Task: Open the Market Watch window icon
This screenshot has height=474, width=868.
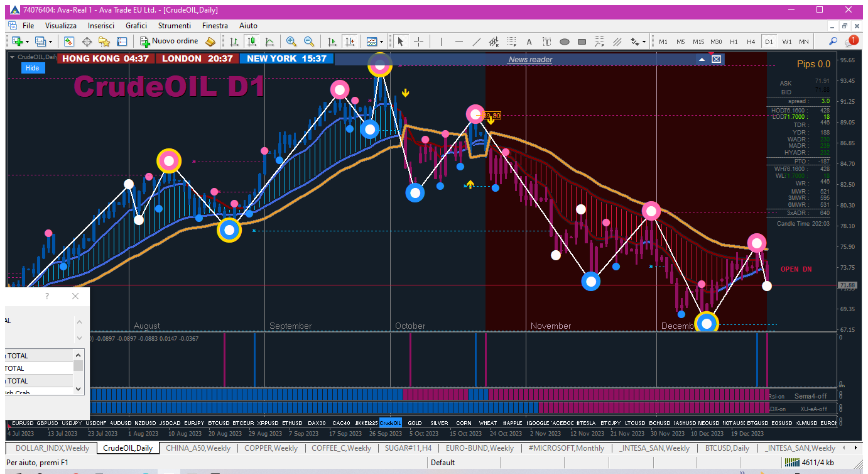Action: pyautogui.click(x=69, y=41)
